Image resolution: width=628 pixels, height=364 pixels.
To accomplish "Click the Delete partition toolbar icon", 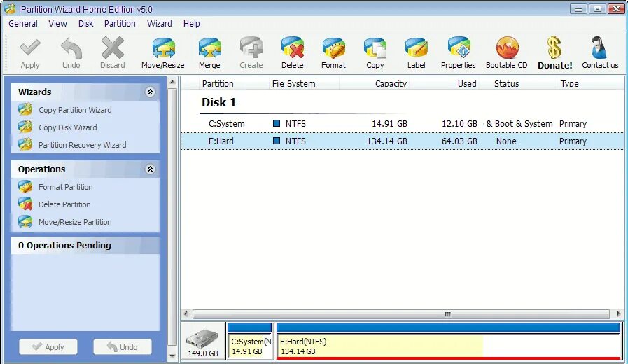I will [x=293, y=53].
